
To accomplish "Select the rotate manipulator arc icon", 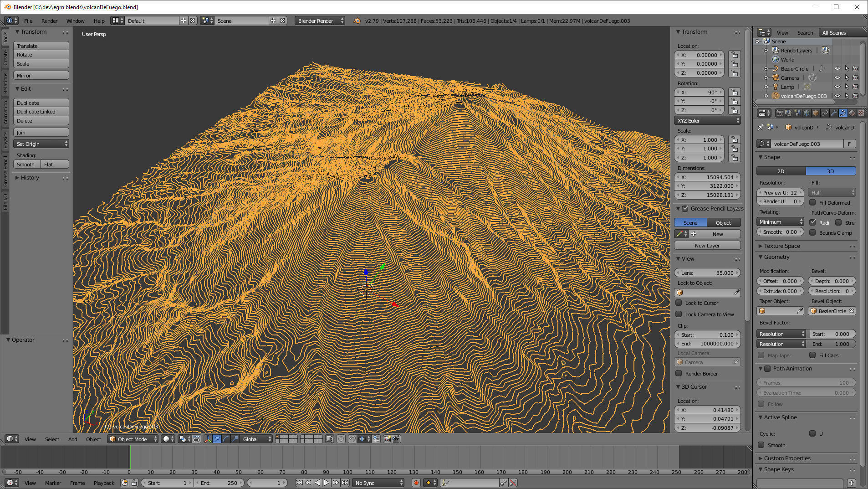I will [x=226, y=439].
